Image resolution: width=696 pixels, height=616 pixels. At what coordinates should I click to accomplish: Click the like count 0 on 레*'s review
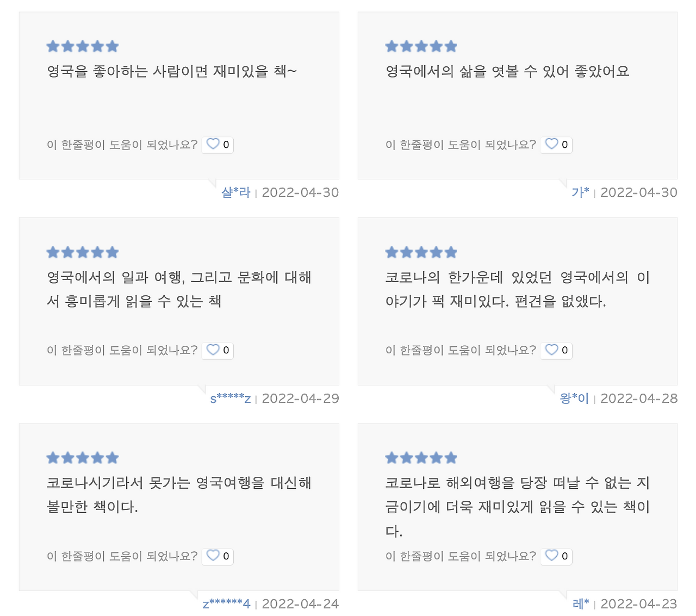pos(564,556)
